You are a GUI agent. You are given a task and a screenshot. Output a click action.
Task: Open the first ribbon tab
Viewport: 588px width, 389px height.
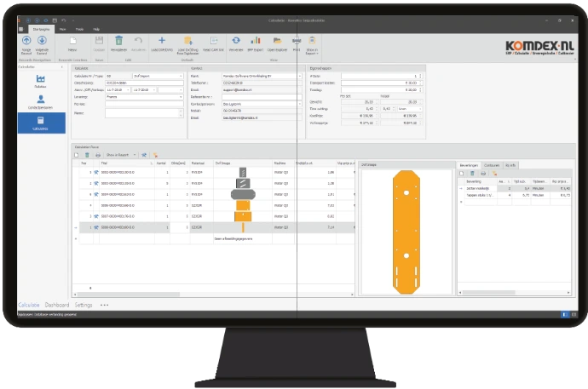pos(41,29)
